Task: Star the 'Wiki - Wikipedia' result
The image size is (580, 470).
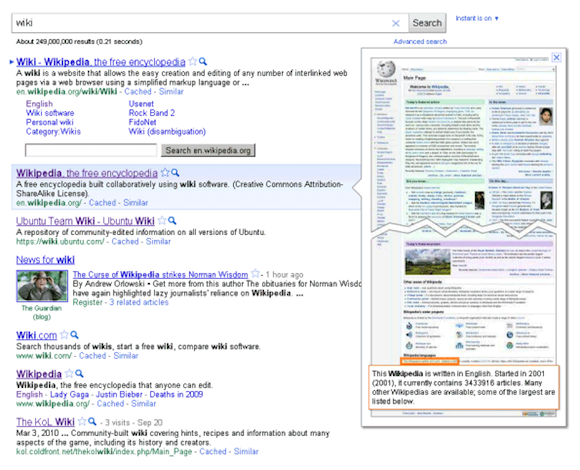Action: 192,61
